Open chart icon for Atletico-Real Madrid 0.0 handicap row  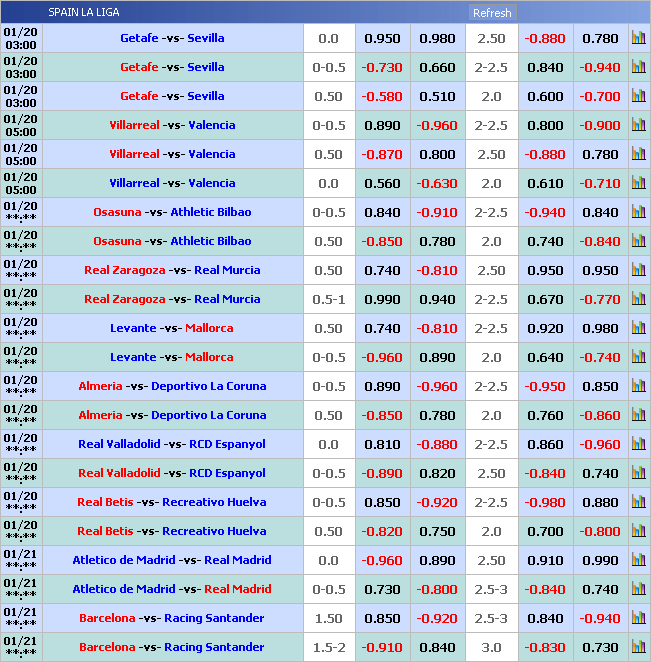pos(638,561)
